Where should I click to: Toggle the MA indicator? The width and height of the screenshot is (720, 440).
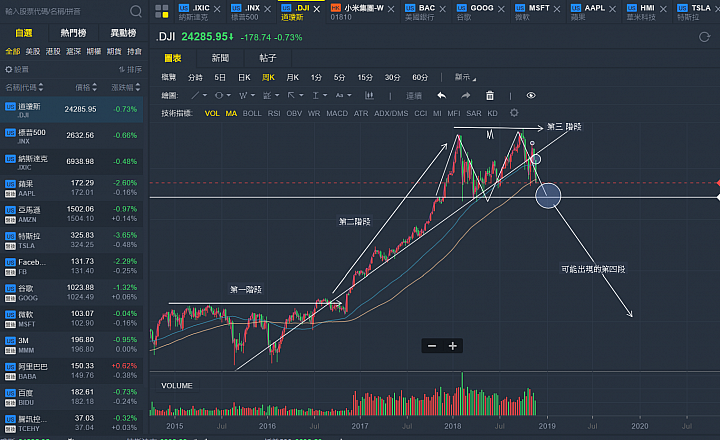point(231,113)
